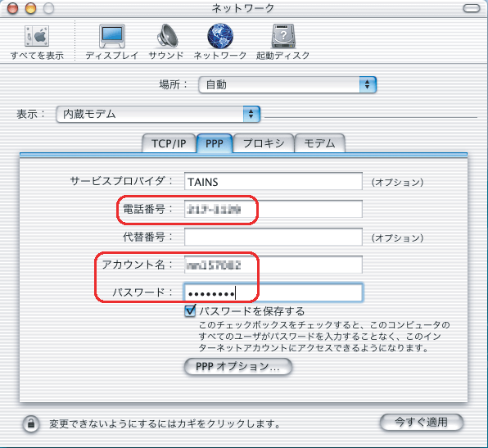
Task: Select the PPP tab
Action: tap(215, 143)
